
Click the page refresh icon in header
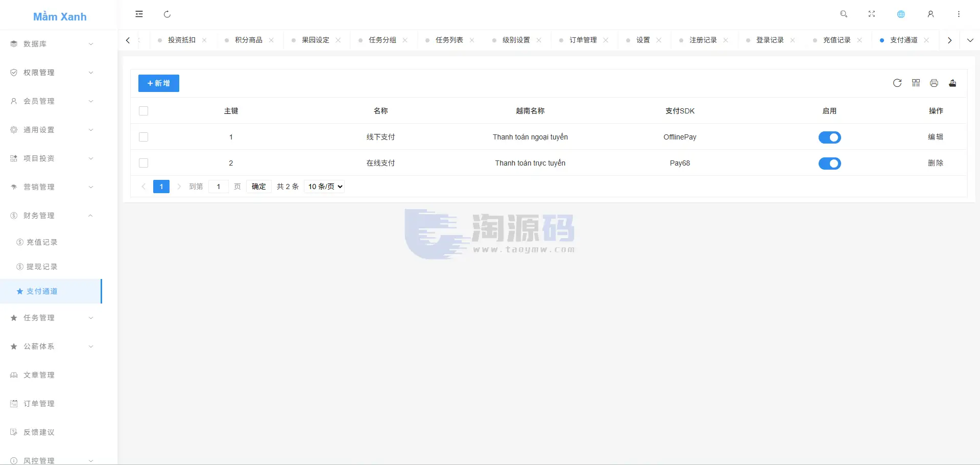(x=167, y=14)
